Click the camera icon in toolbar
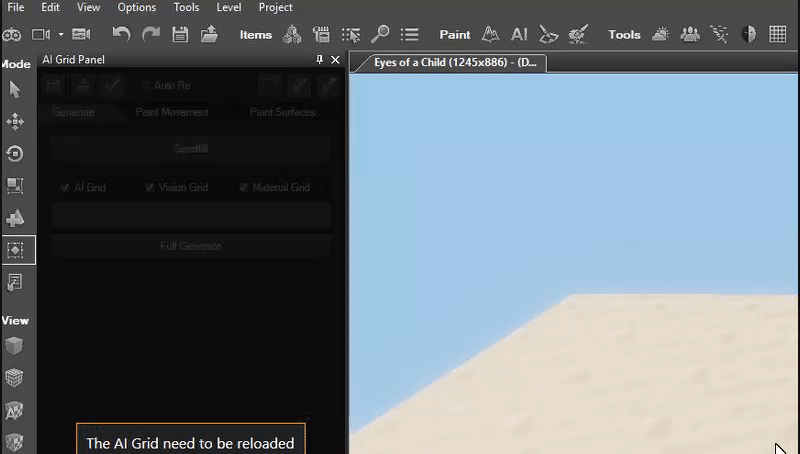This screenshot has width=800, height=454. click(41, 35)
